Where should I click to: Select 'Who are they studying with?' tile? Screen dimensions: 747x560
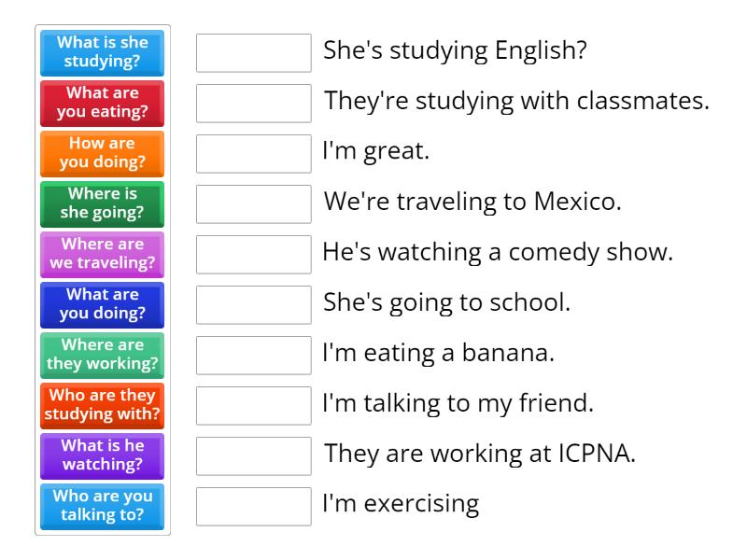pos(103,406)
